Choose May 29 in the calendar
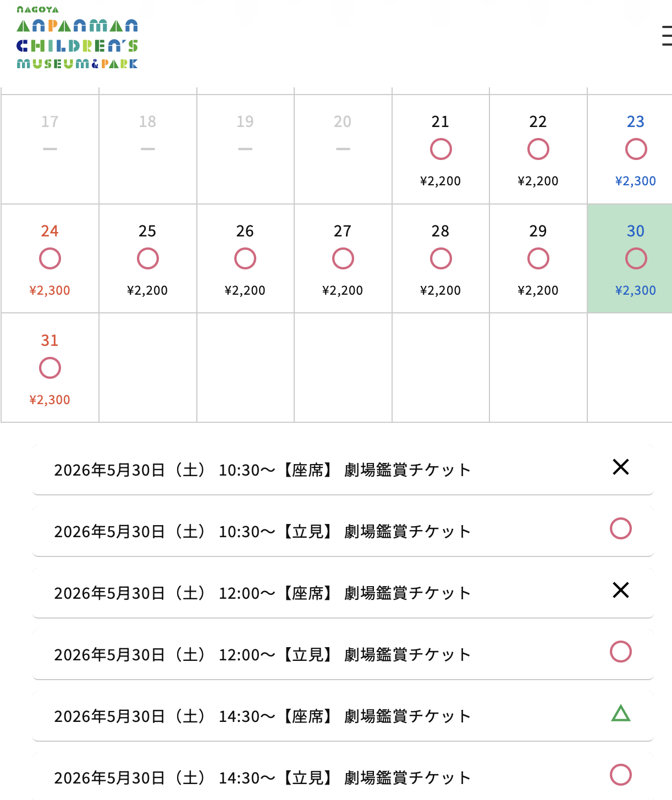Image resolution: width=672 pixels, height=800 pixels. (x=538, y=258)
